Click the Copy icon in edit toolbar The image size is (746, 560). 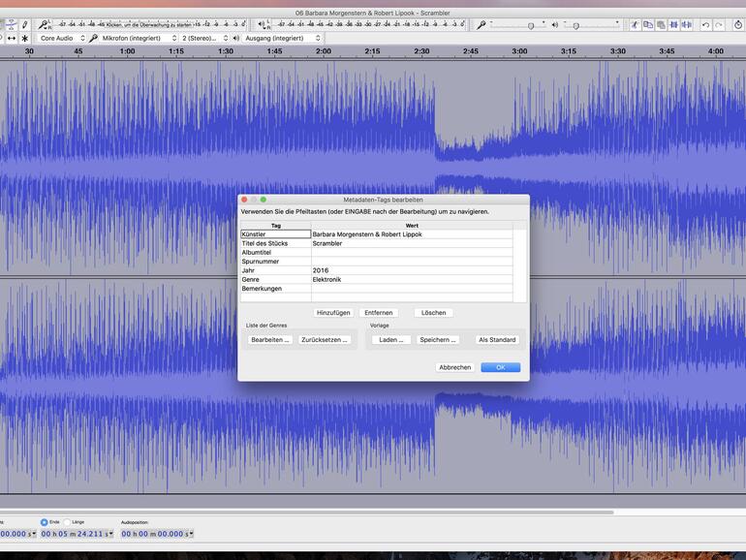647,25
